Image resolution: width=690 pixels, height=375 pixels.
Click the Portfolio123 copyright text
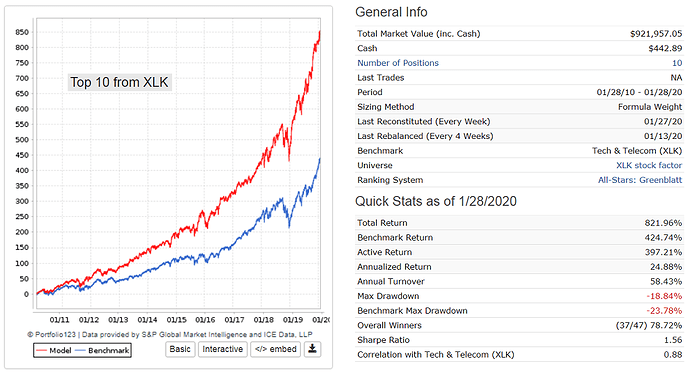pos(170,334)
